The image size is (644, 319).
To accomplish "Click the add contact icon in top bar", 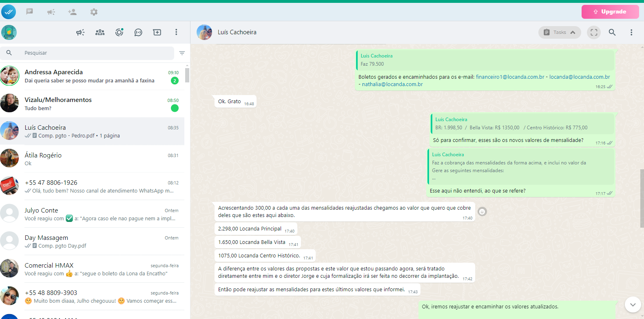I will click(72, 12).
